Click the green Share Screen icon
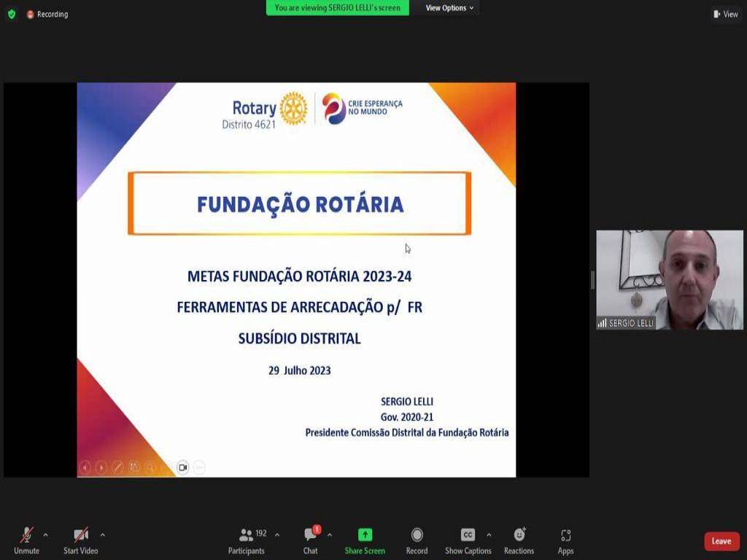The height and width of the screenshot is (560, 747). (365, 535)
